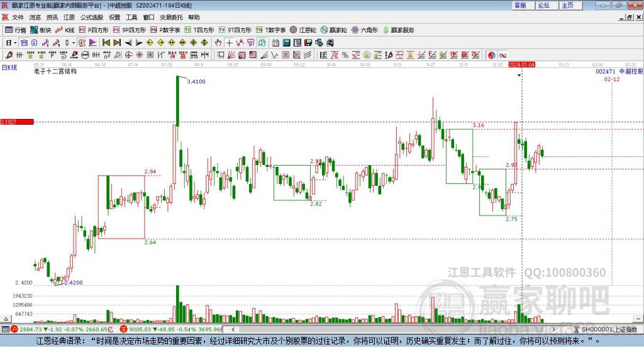Screen dimensions: 644x347
Task: Step forward with the black right arrow
Action: click(x=140, y=43)
